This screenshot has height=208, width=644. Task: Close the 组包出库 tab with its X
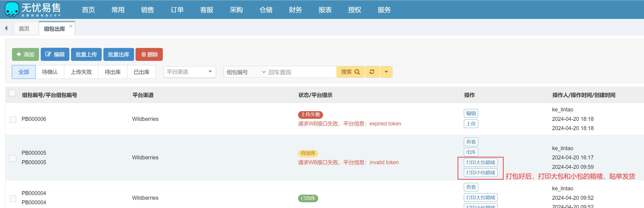[71, 26]
